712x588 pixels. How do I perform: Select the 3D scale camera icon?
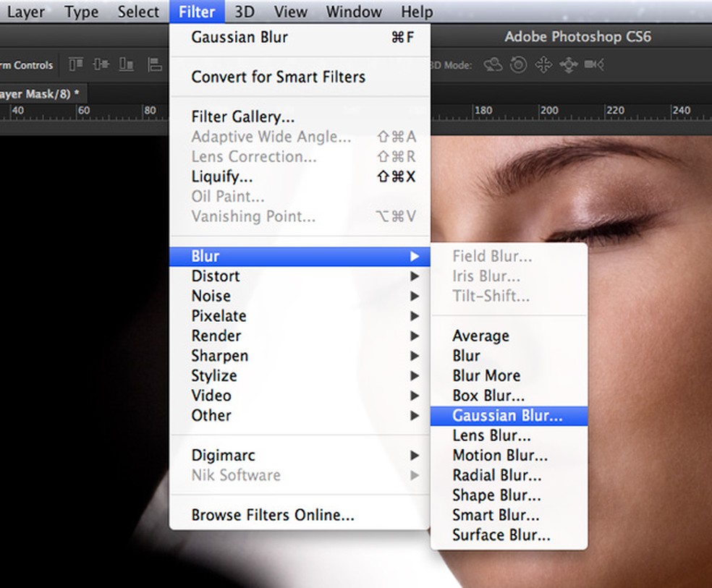point(594,65)
